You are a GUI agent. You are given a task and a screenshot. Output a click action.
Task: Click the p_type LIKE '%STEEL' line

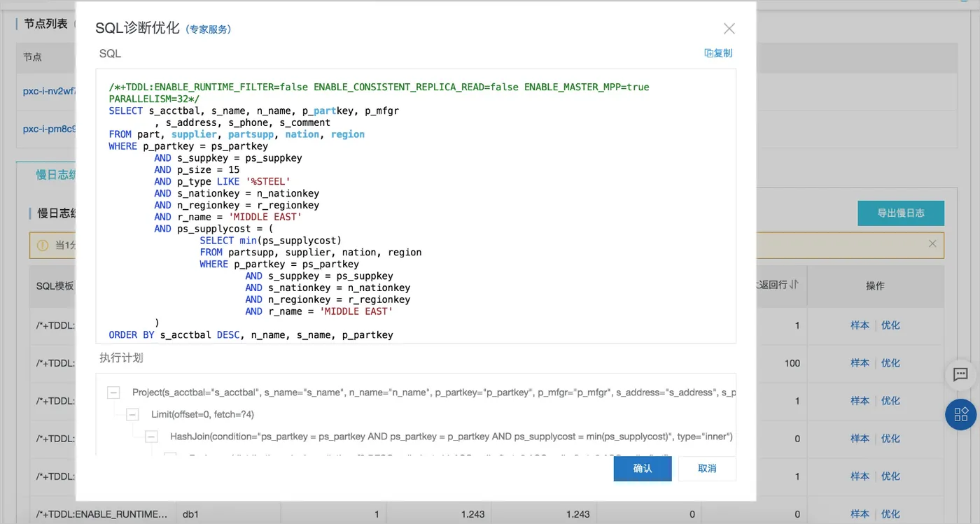click(x=223, y=181)
